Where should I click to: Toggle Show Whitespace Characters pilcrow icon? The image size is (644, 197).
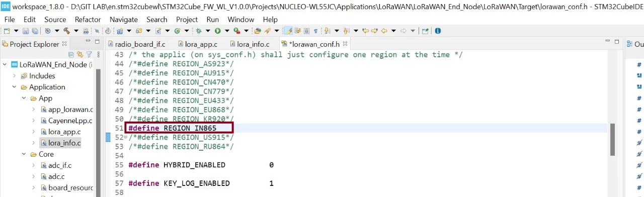[x=315, y=31]
